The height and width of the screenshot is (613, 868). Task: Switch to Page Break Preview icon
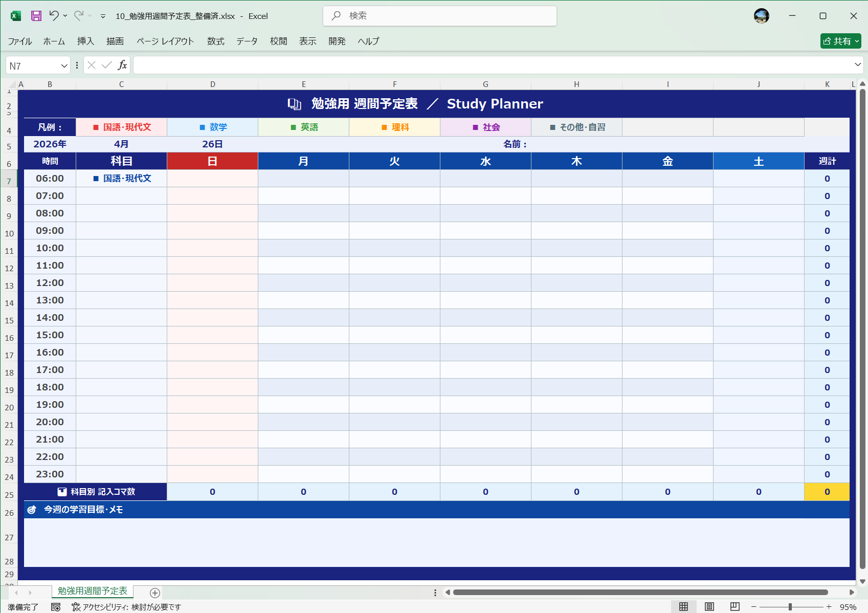click(x=735, y=606)
